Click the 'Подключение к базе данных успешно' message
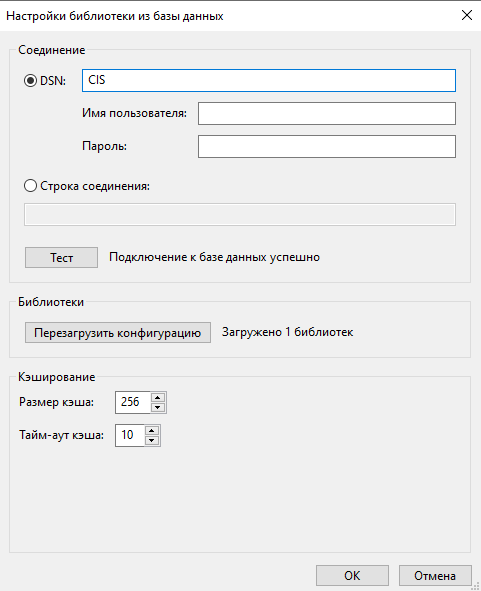The height and width of the screenshot is (591, 481). pyautogui.click(x=214, y=257)
